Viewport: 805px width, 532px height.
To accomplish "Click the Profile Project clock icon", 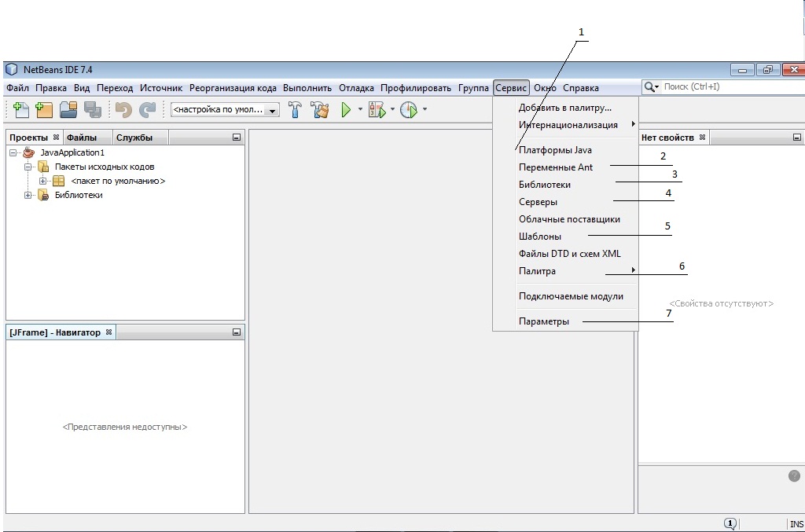I will tap(409, 110).
